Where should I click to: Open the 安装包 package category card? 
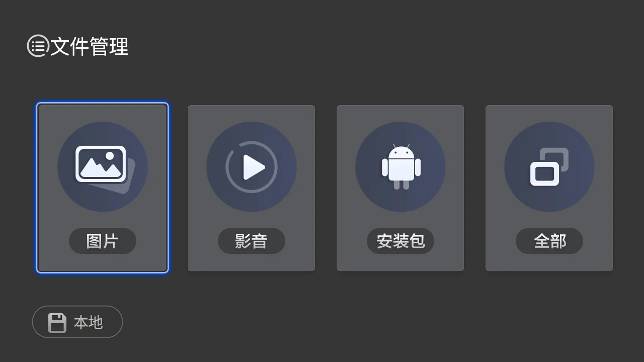click(400, 188)
